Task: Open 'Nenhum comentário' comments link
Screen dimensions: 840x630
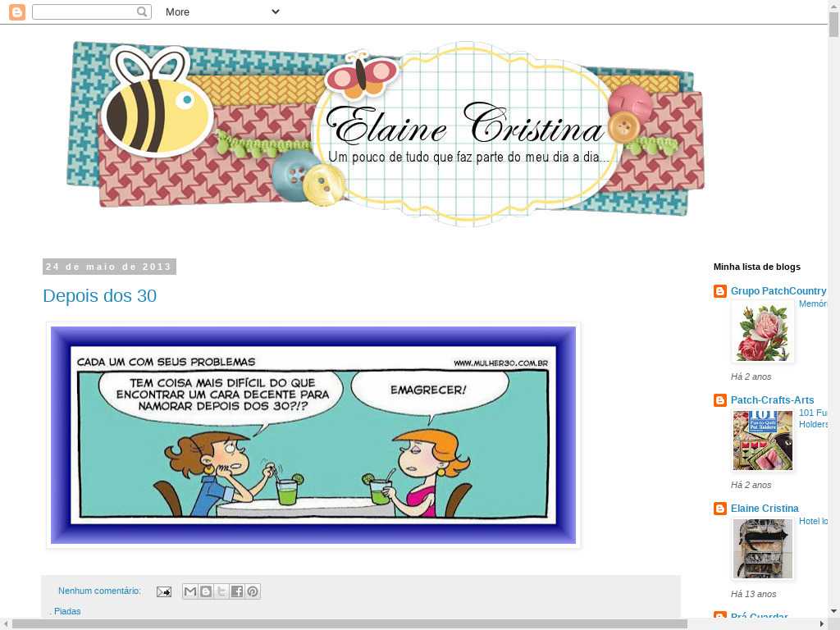Action: [99, 591]
